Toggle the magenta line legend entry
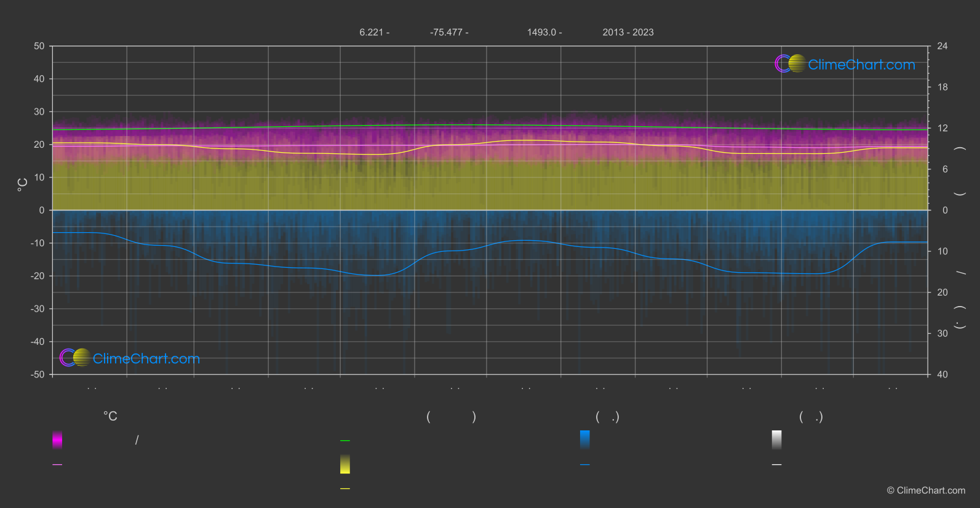This screenshot has height=508, width=980. pyautogui.click(x=57, y=465)
